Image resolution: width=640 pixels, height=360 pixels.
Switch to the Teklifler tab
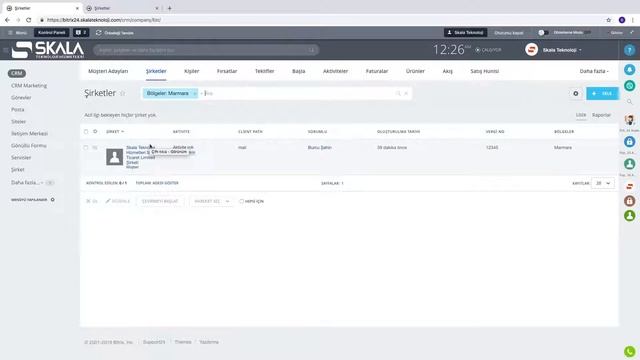pyautogui.click(x=264, y=71)
